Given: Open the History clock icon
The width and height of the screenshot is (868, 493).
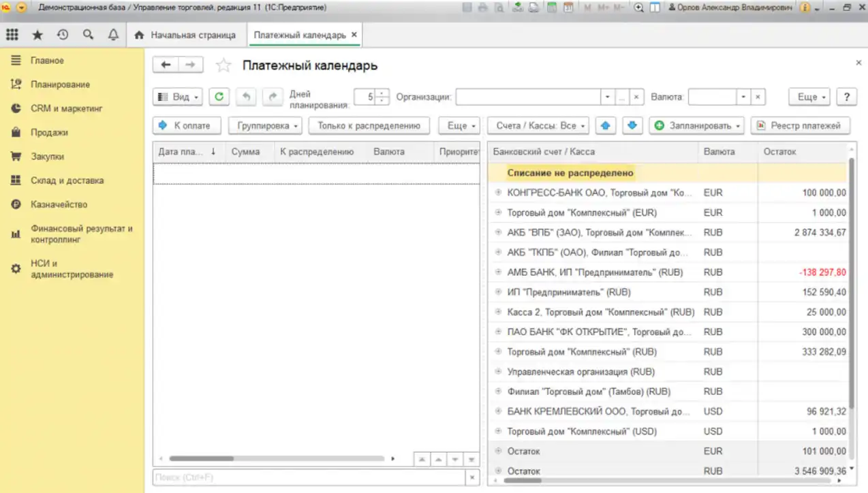Looking at the screenshot, I should (63, 35).
